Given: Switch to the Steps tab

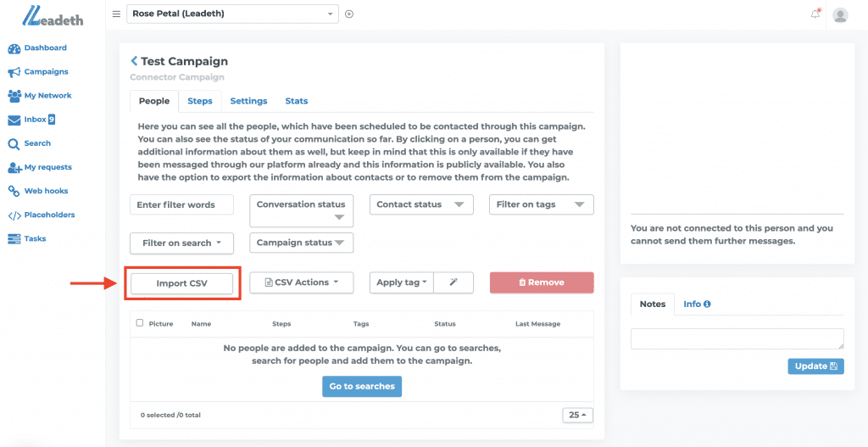Looking at the screenshot, I should pos(200,102).
